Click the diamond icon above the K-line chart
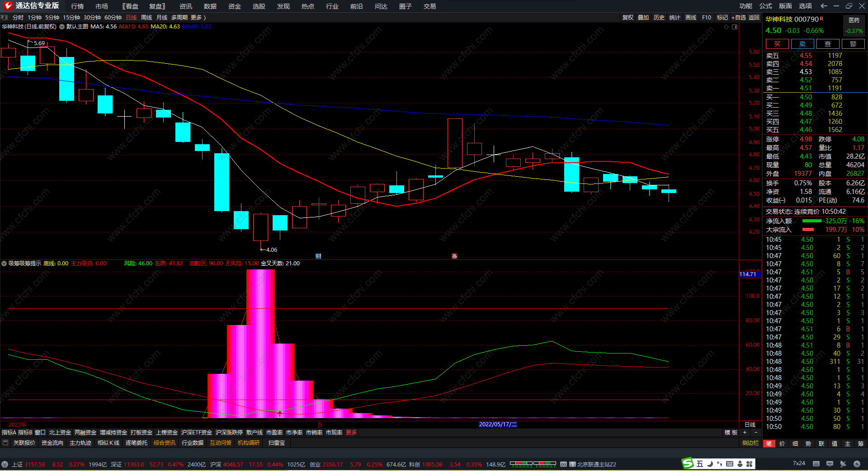Image resolution: width=868 pixels, height=471 pixels. [726, 27]
